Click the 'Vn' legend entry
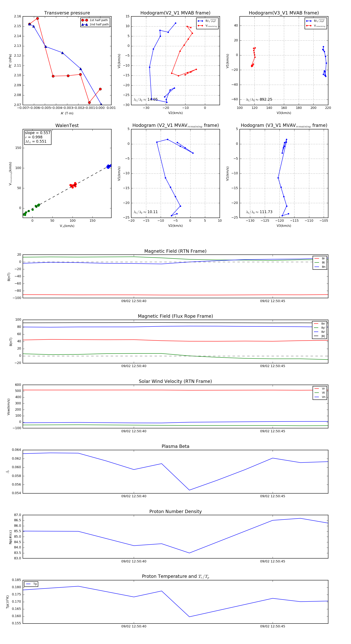 pyautogui.click(x=320, y=397)
